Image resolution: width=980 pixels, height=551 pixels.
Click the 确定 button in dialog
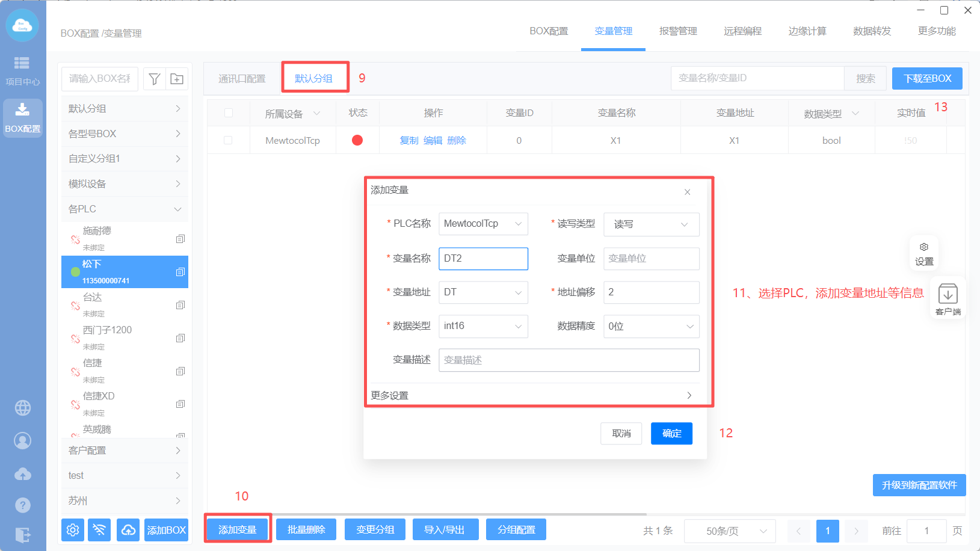[x=671, y=434]
